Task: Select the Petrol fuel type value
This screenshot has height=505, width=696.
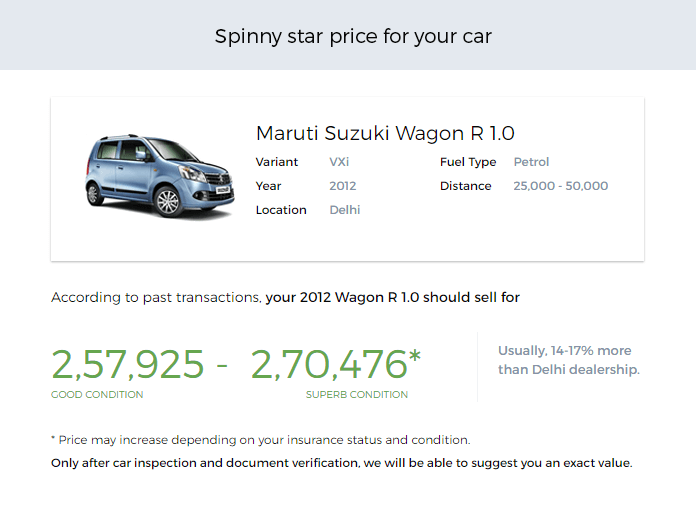Action: click(531, 162)
